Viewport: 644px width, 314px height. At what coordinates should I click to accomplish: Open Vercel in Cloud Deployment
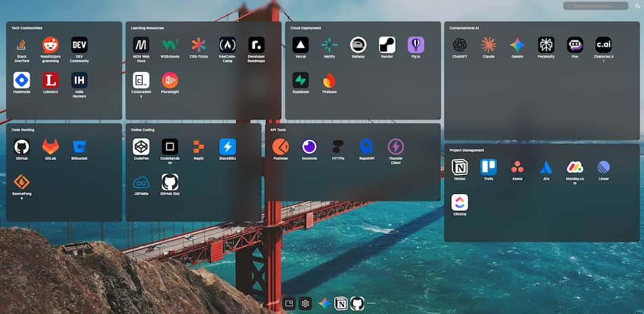[301, 45]
